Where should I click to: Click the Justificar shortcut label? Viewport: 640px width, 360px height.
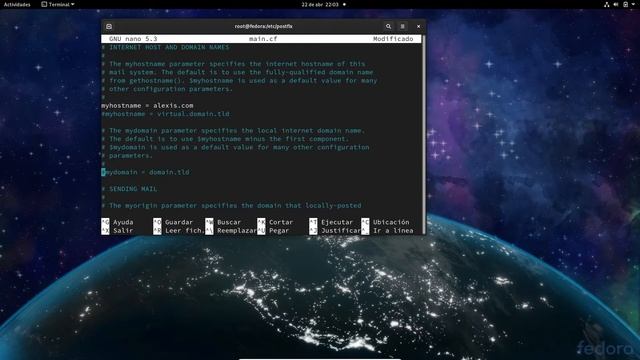(x=335, y=231)
